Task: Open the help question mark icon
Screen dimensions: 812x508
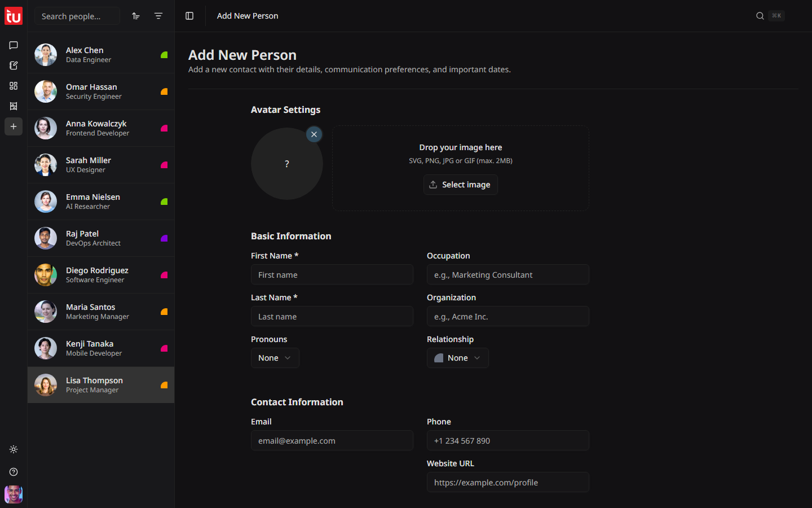Action: click(14, 472)
